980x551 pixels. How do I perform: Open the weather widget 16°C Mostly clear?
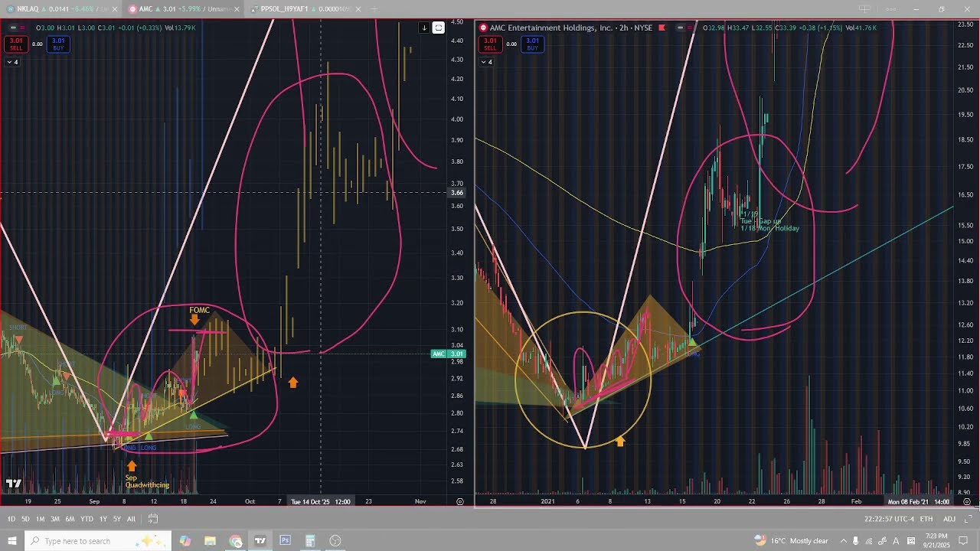(x=791, y=541)
